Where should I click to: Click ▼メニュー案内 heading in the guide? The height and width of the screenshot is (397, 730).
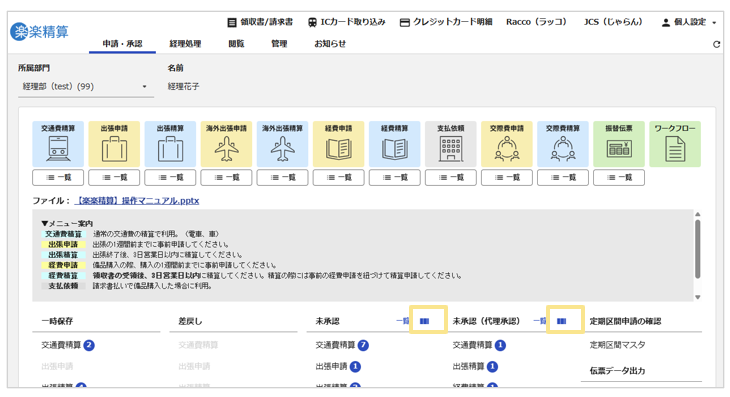click(x=67, y=223)
